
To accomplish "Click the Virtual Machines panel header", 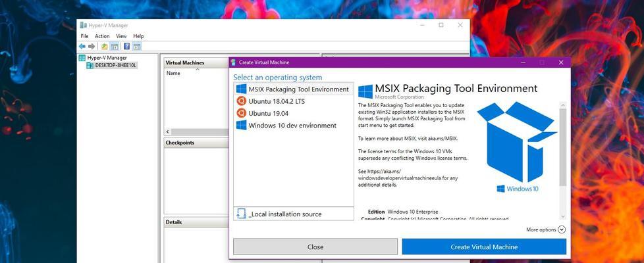I will [196, 62].
